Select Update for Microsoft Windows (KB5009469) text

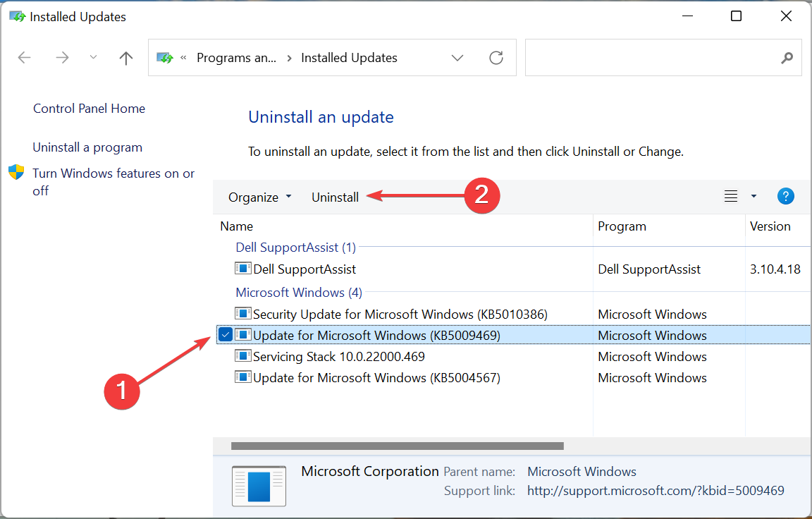(376, 336)
